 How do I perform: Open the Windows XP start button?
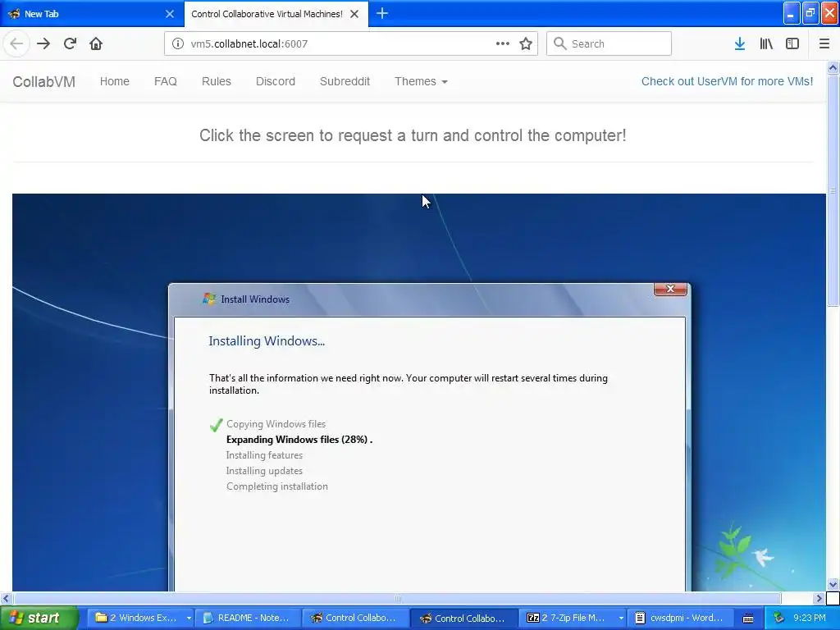click(x=39, y=618)
